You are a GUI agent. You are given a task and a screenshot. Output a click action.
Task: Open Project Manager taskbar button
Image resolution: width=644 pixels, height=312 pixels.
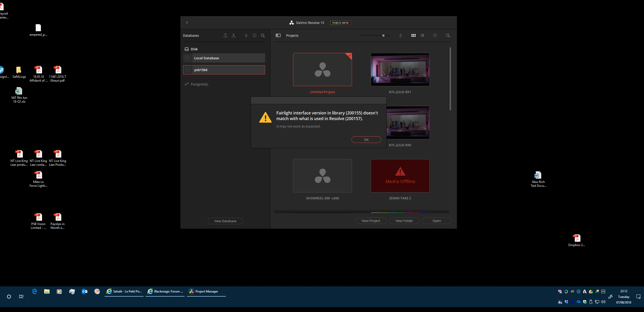pos(206,291)
